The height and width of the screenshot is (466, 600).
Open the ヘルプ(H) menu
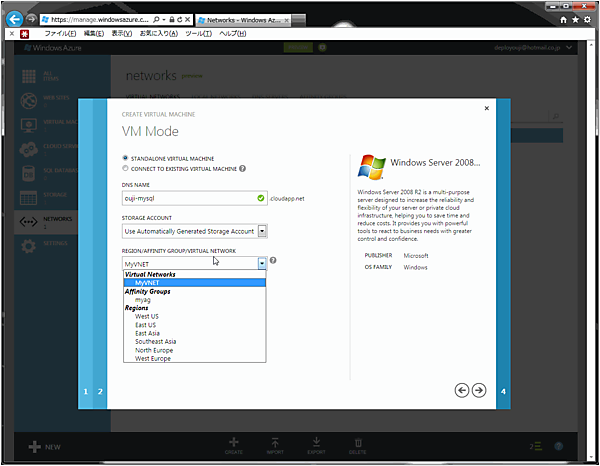[233, 34]
